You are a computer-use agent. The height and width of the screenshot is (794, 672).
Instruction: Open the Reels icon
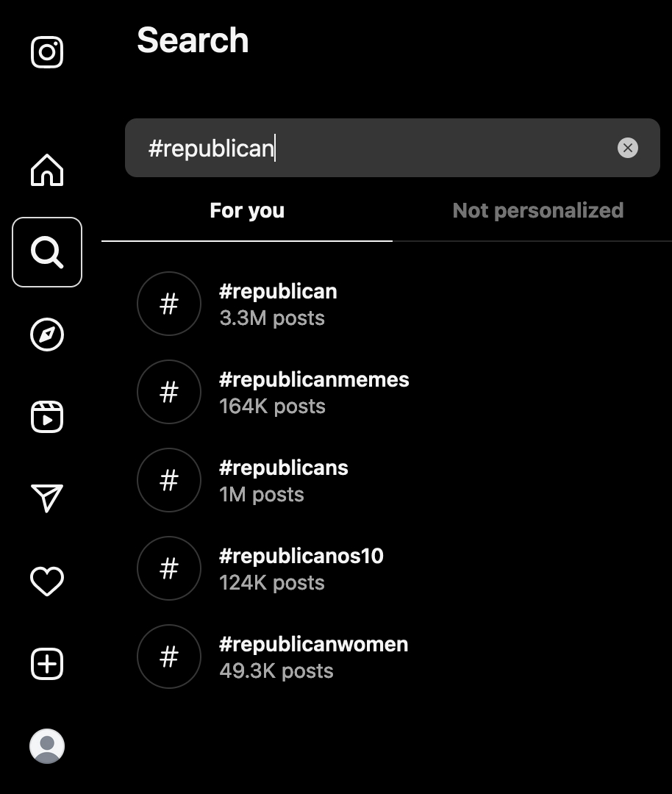click(x=47, y=417)
